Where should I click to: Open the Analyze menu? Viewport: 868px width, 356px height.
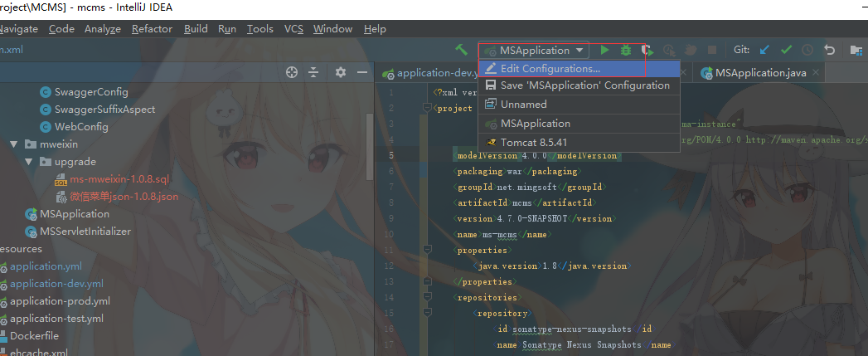click(103, 29)
